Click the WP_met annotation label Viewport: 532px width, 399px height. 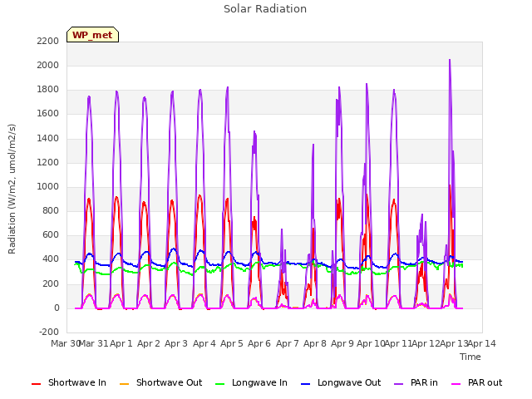pyautogui.click(x=92, y=35)
